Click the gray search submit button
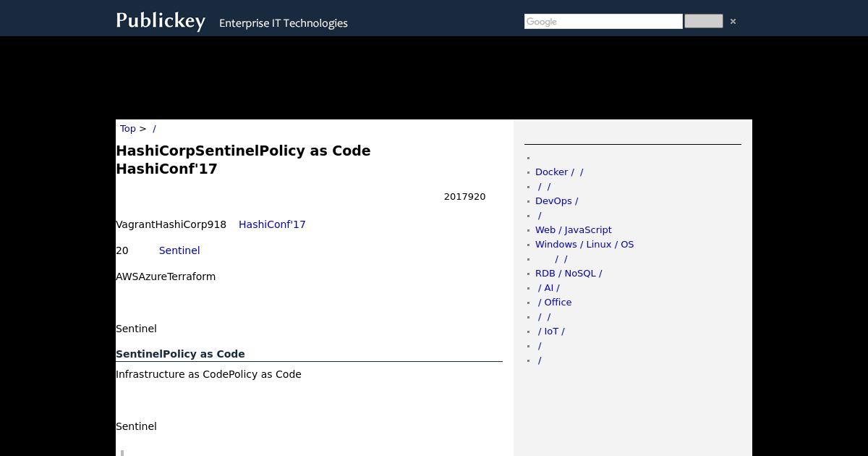 point(703,22)
